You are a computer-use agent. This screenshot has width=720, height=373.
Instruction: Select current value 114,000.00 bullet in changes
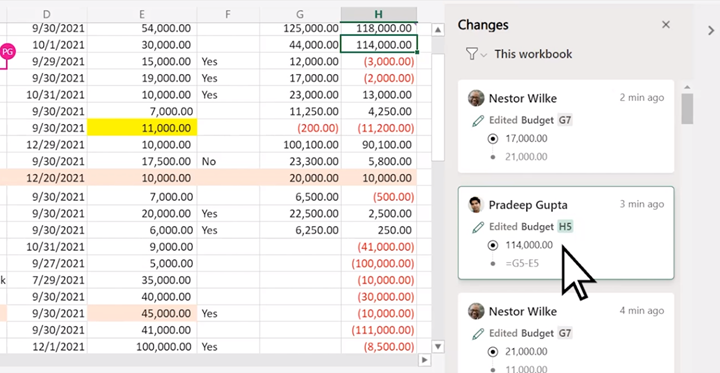(x=493, y=245)
